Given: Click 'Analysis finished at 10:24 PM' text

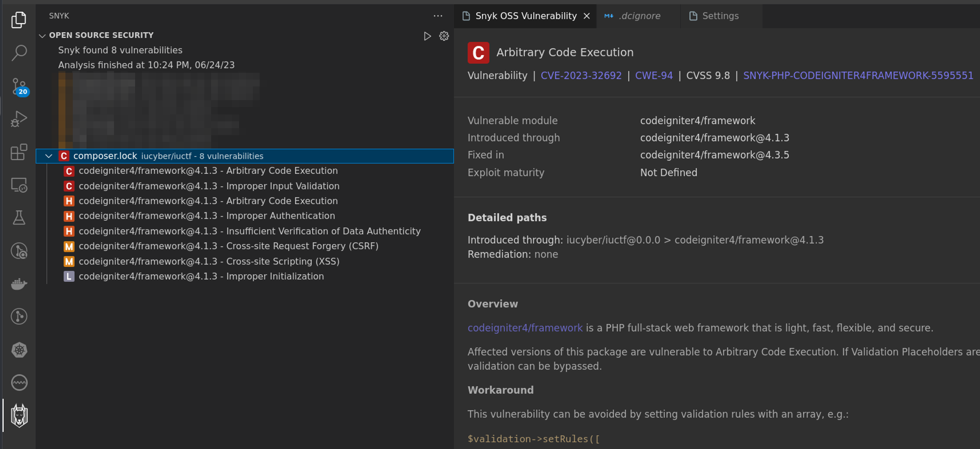Looking at the screenshot, I should 146,65.
